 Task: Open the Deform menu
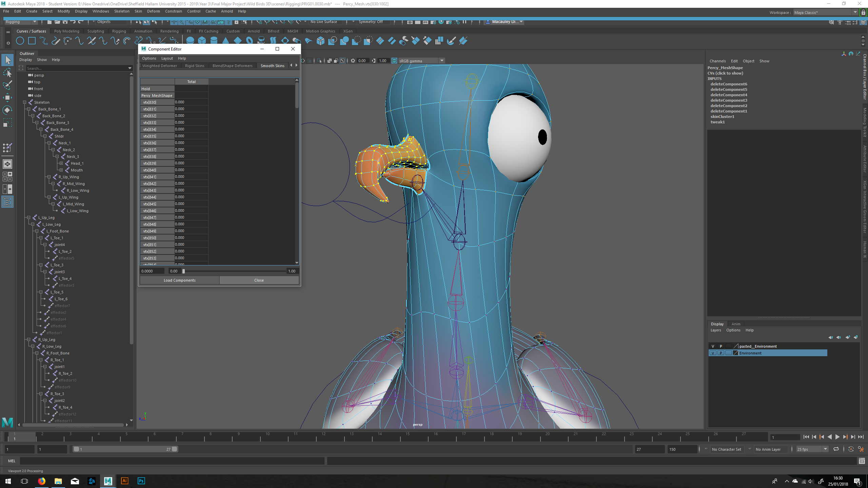pos(153,11)
